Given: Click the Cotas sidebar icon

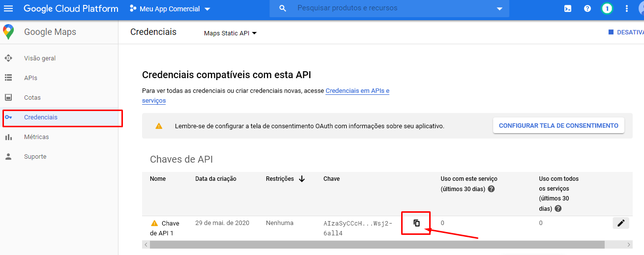Looking at the screenshot, I should 8,97.
